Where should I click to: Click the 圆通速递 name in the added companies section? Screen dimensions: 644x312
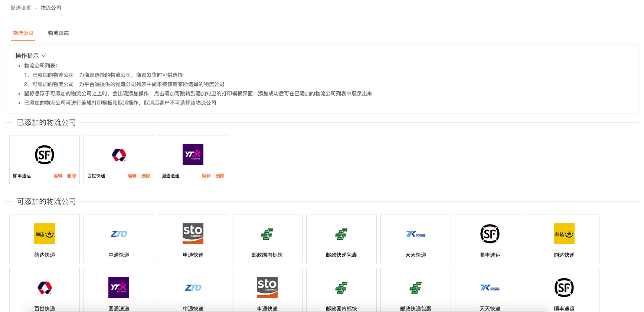[170, 176]
